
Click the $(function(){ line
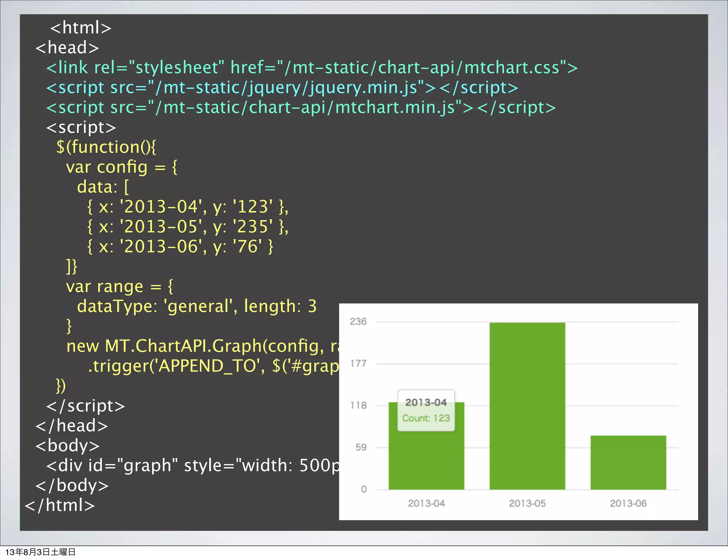point(106,147)
